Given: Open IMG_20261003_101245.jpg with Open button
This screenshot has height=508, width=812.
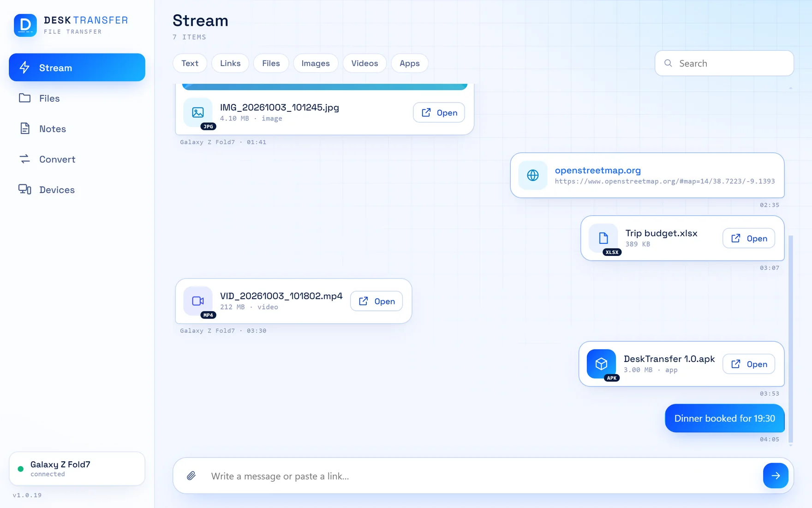Looking at the screenshot, I should click(439, 113).
